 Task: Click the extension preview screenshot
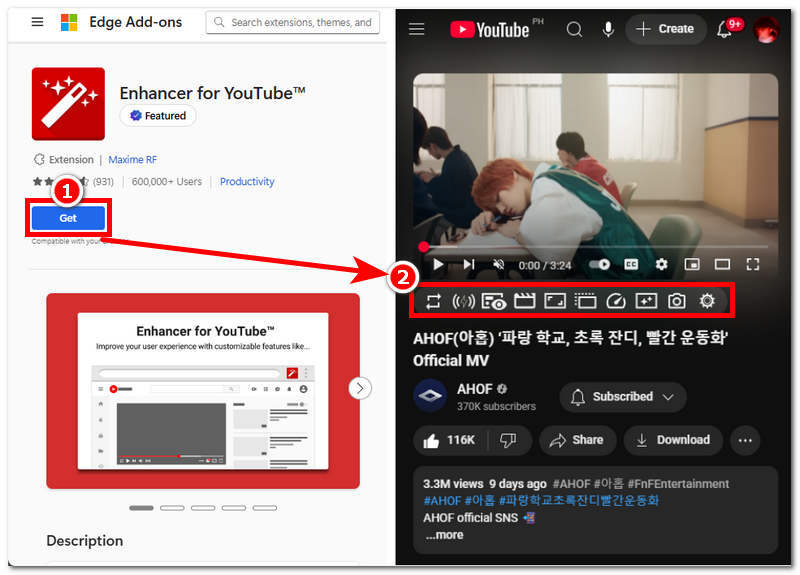[x=203, y=391]
